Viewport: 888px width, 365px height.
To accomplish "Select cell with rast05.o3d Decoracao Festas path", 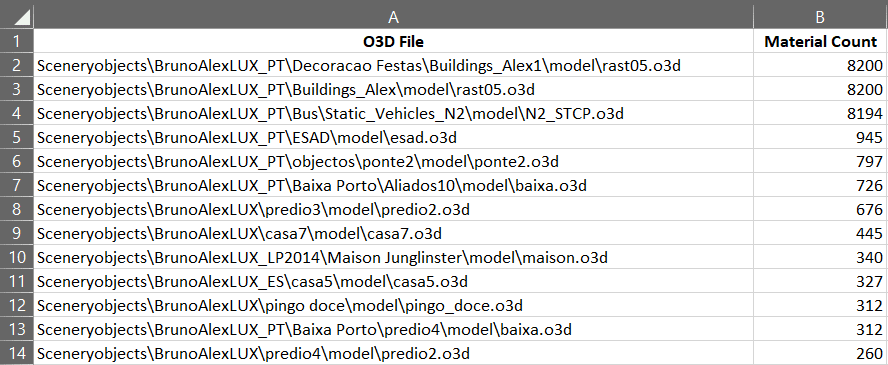I will pos(393,66).
